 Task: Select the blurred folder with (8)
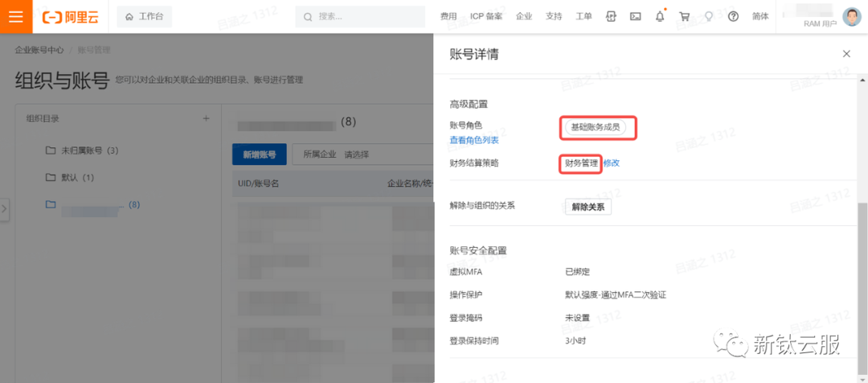[93, 205]
